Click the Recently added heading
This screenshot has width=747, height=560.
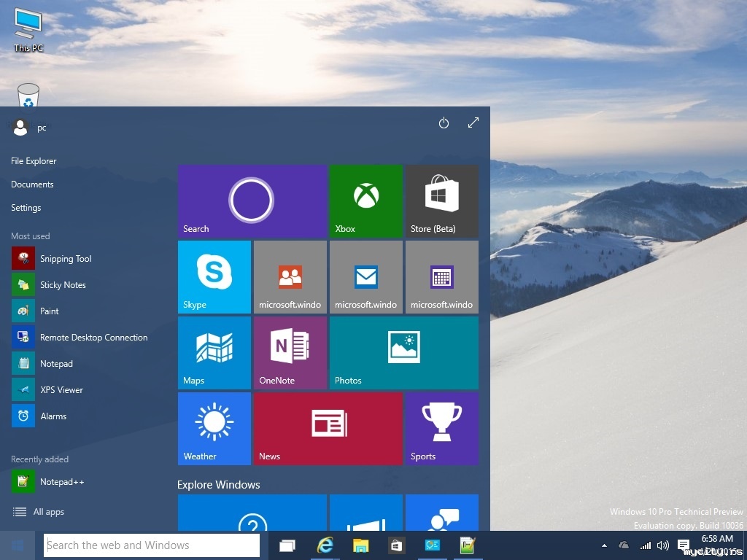pyautogui.click(x=39, y=459)
